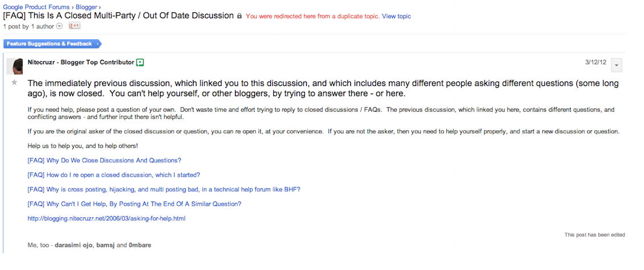
Task: Open FAQ about reopening a closed discussion
Action: click(113, 175)
